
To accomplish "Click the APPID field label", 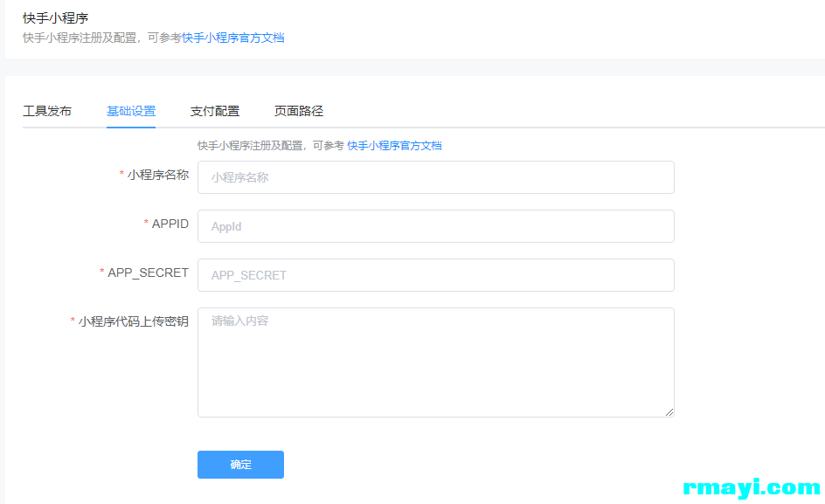I will click(x=170, y=224).
